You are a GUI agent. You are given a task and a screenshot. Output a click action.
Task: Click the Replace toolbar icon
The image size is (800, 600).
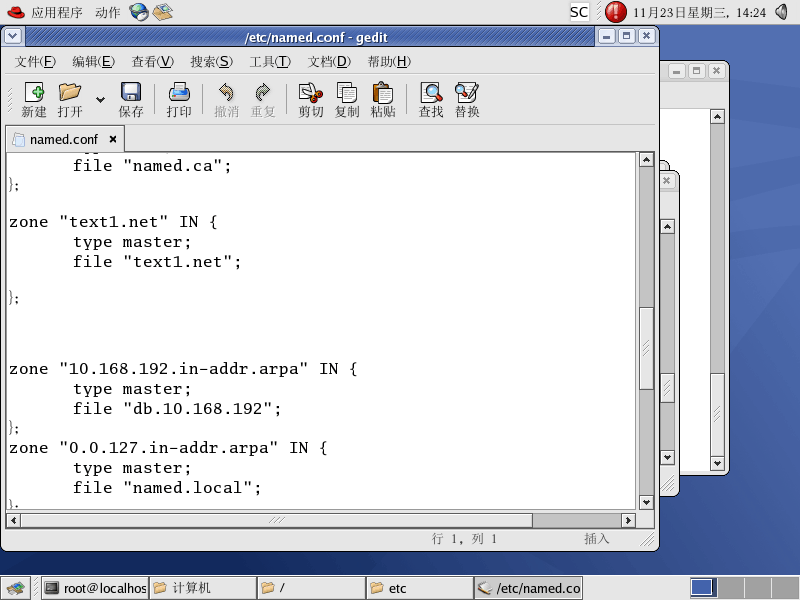tap(467, 93)
